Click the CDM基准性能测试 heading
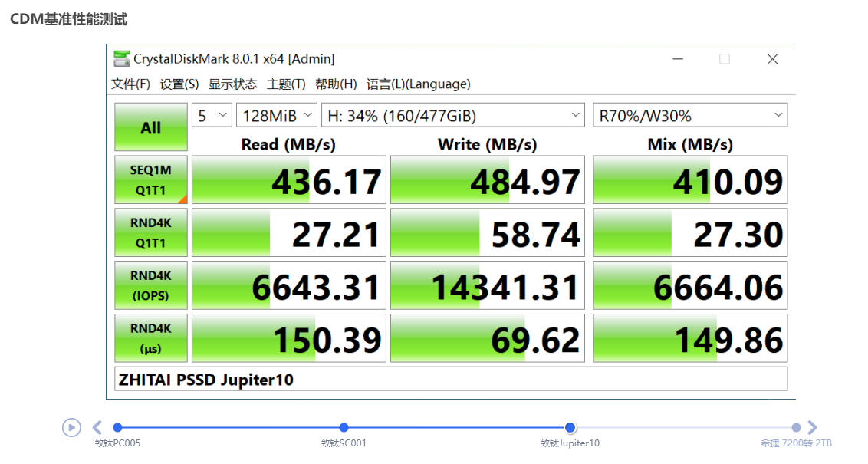Screen dimensions: 868x464 click(x=69, y=19)
